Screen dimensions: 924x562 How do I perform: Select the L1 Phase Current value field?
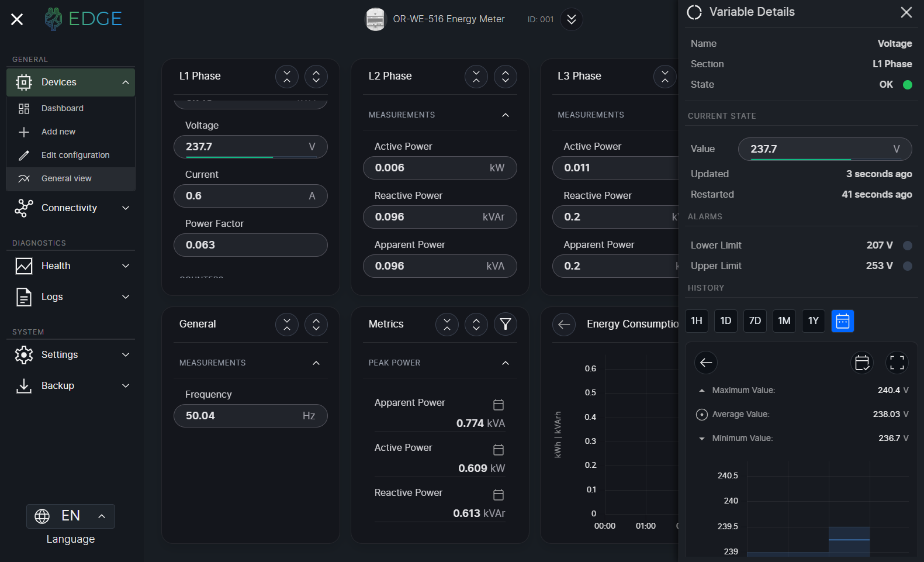(251, 196)
